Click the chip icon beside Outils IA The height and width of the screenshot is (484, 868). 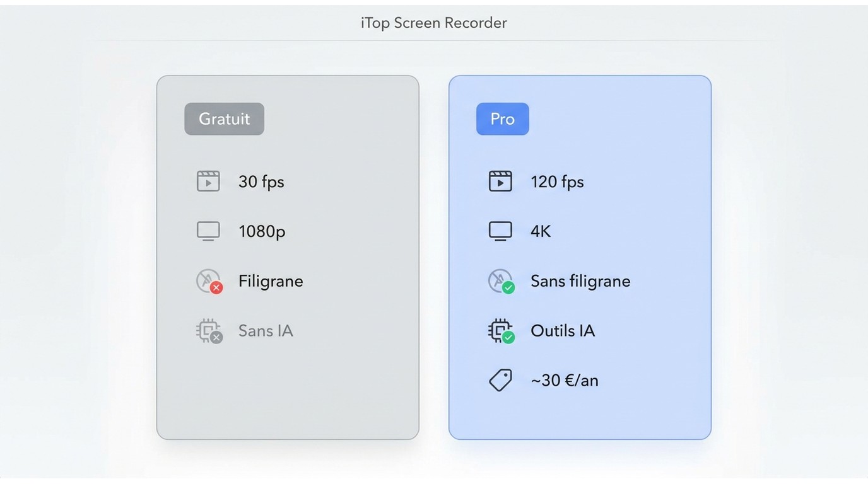501,331
